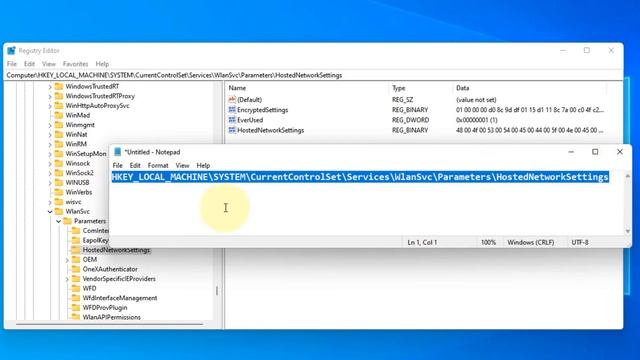640x360 pixels.
Task: Expand the VendorSpecificIEProviders tree node
Action: click(x=67, y=279)
